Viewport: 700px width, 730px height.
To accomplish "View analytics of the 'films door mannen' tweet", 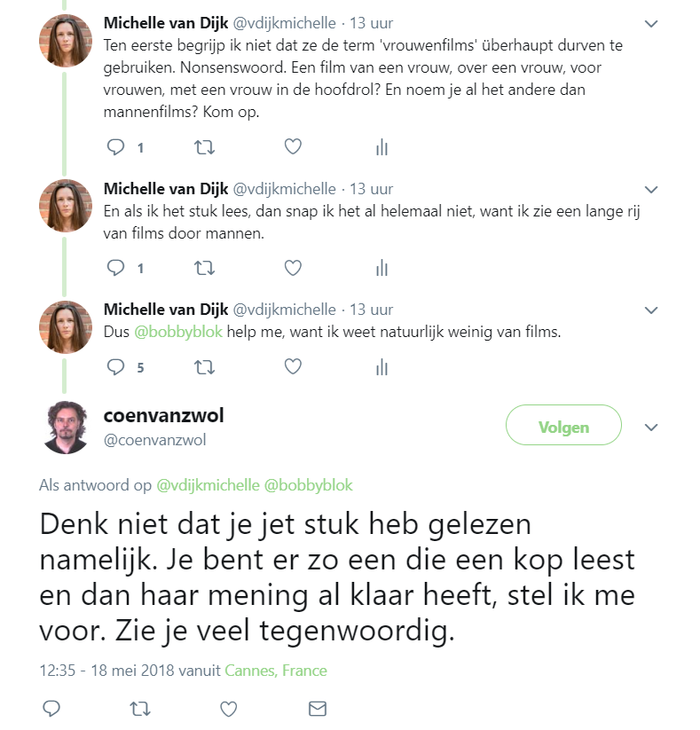I will [x=382, y=268].
